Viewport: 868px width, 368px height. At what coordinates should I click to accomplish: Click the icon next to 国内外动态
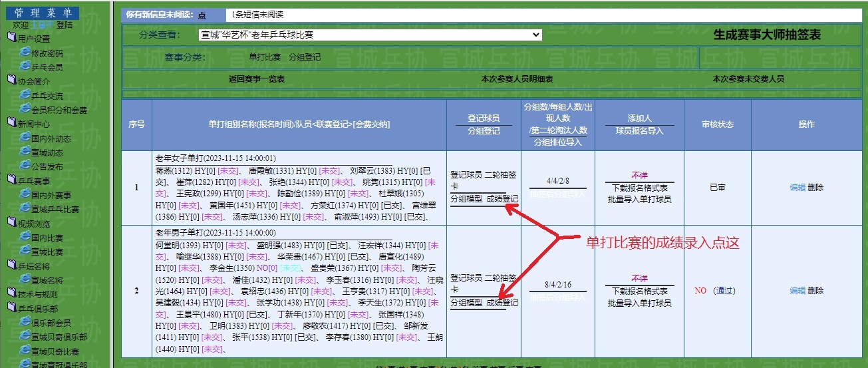pyautogui.click(x=25, y=138)
